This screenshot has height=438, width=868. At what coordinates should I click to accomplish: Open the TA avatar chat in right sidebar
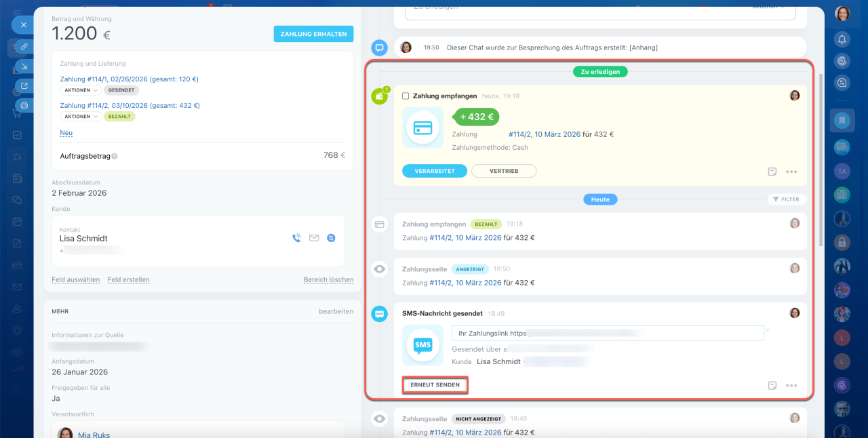click(x=842, y=172)
